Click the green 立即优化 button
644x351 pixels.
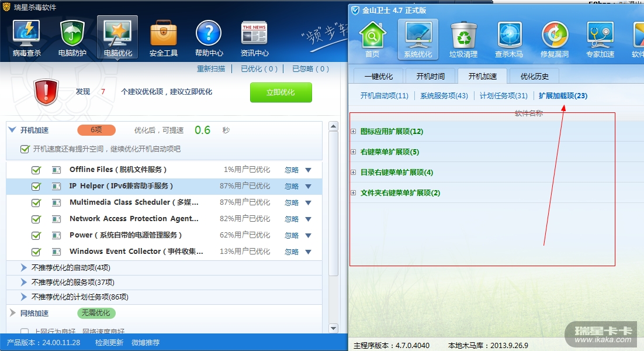click(x=281, y=92)
